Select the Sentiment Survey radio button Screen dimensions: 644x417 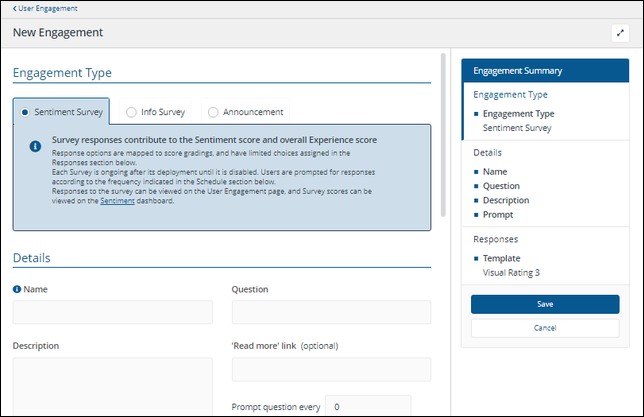coord(25,112)
